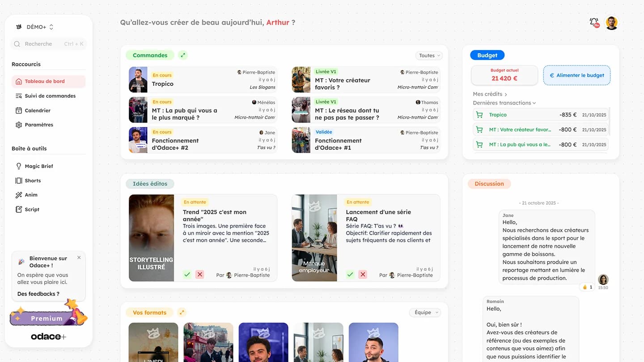Click the Budget label pill
The width and height of the screenshot is (644, 362).
[x=487, y=55]
